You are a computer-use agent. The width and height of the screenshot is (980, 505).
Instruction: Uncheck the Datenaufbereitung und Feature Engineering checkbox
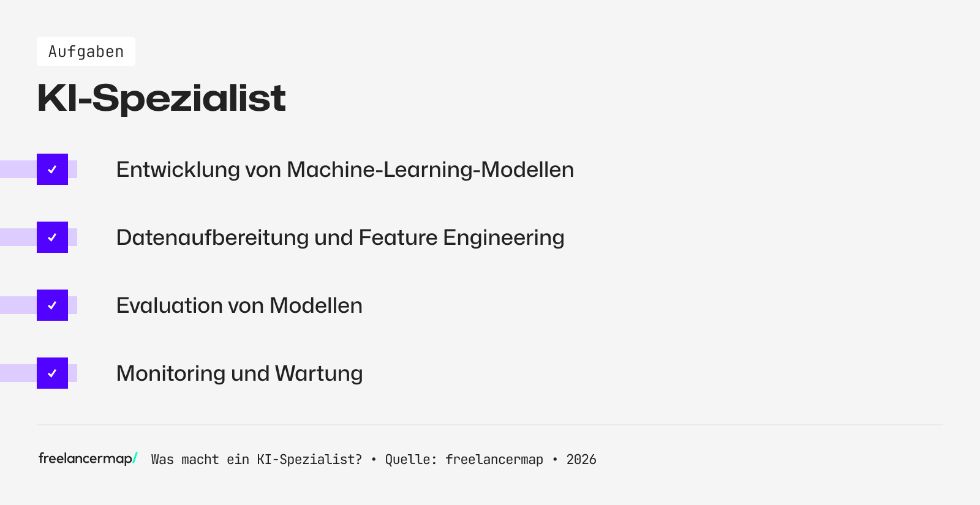(x=52, y=238)
